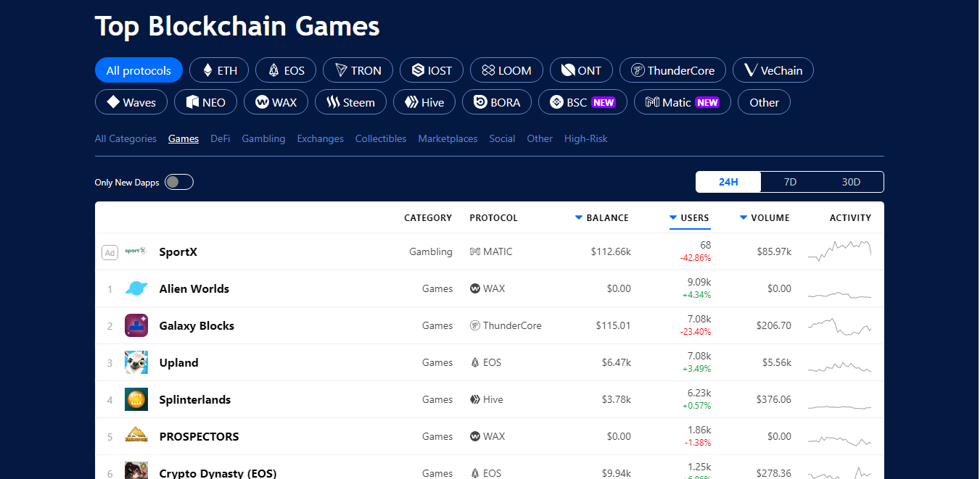This screenshot has height=479, width=980.
Task: Filter by LOOM protocol
Action: (506, 70)
